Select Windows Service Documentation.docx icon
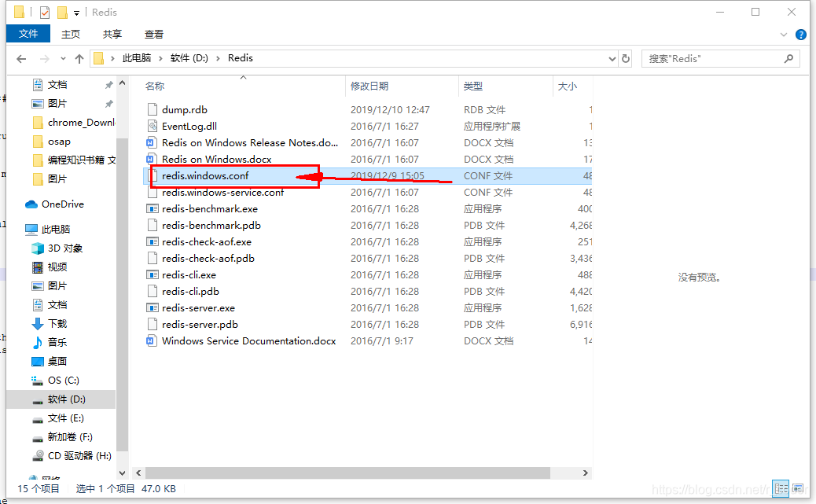Screen dimensions: 816x504 [152, 341]
